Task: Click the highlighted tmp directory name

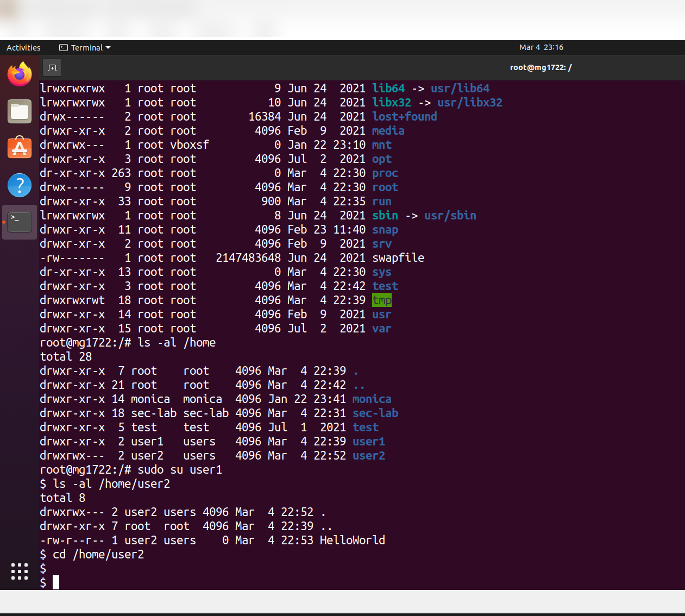Action: (x=382, y=300)
